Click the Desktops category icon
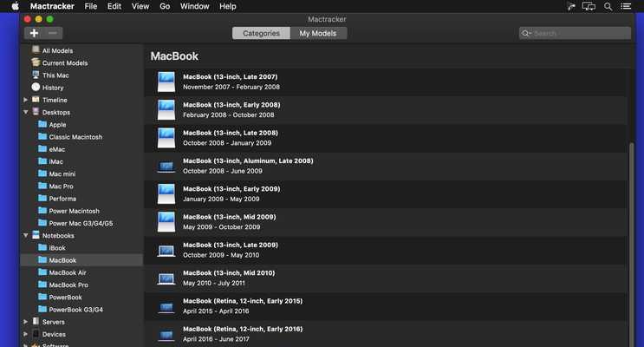This screenshot has height=347, width=644. (36, 112)
